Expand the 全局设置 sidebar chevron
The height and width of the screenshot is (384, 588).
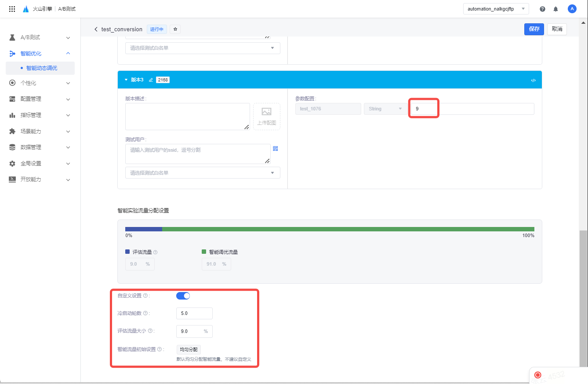click(68, 164)
